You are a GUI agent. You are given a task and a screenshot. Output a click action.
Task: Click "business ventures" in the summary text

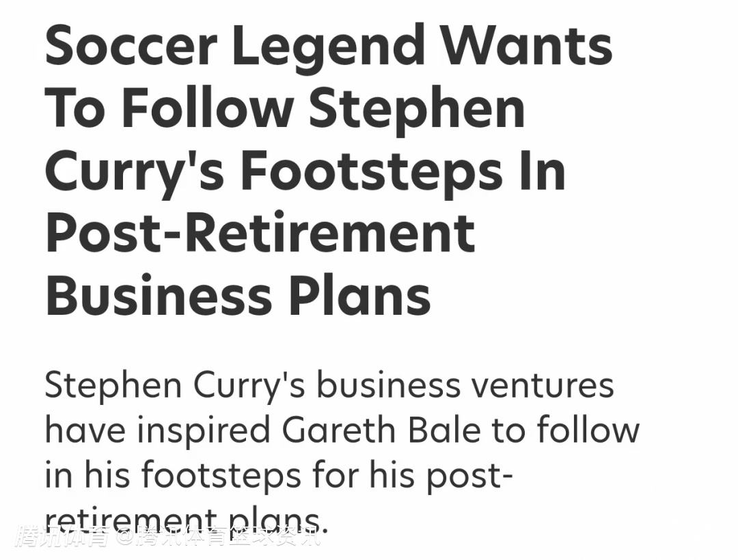[x=465, y=386]
